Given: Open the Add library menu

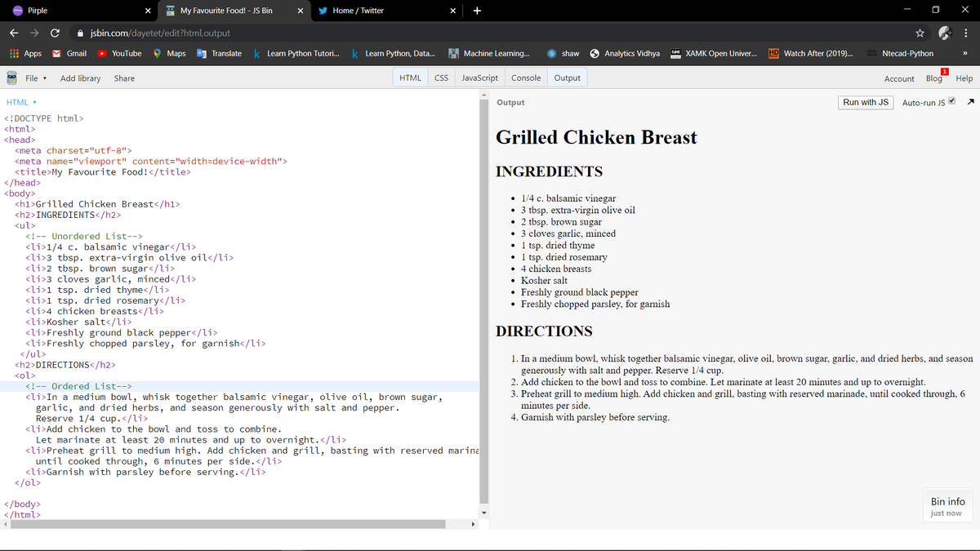Looking at the screenshot, I should tap(81, 78).
